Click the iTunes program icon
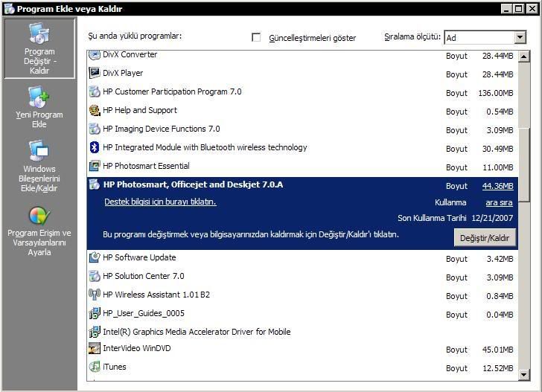This screenshot has height=392, width=542. coord(95,367)
